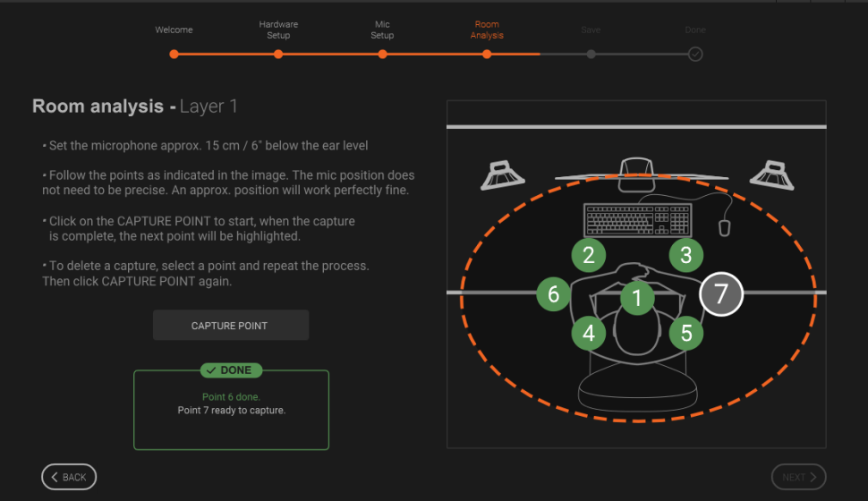Click the greyed-out NEXT button
Image resolution: width=868 pixels, height=501 pixels.
pos(798,477)
